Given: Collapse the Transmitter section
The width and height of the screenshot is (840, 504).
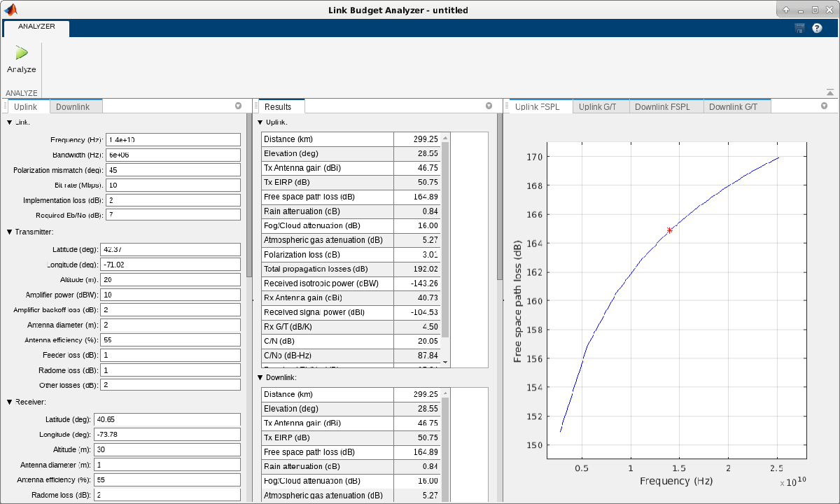Looking at the screenshot, I should pos(10,232).
